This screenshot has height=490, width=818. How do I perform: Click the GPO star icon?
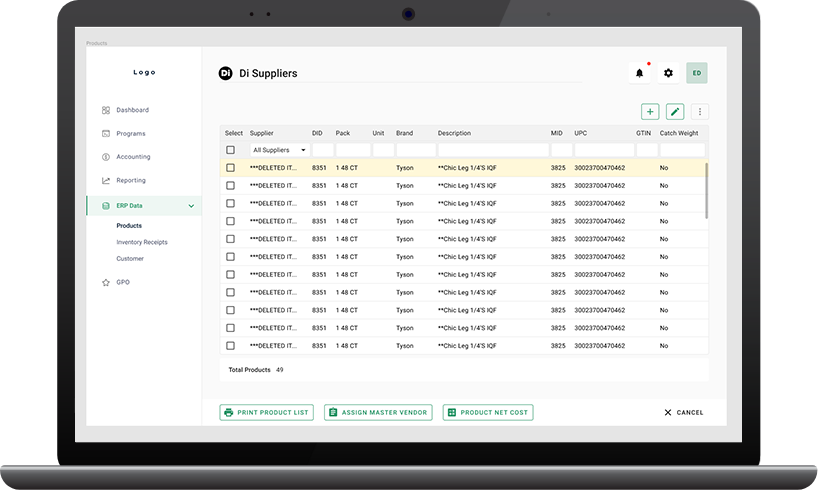106,283
